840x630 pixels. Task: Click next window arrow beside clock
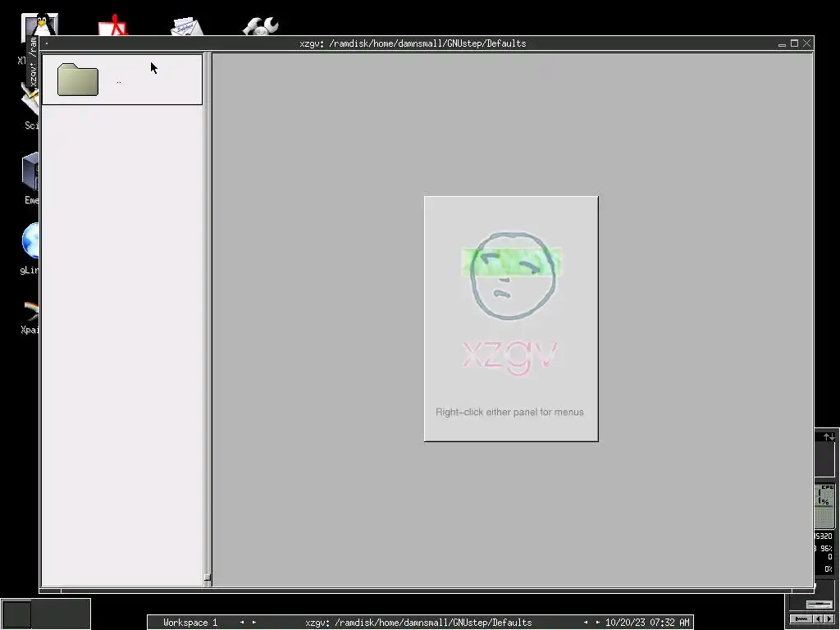[598, 623]
